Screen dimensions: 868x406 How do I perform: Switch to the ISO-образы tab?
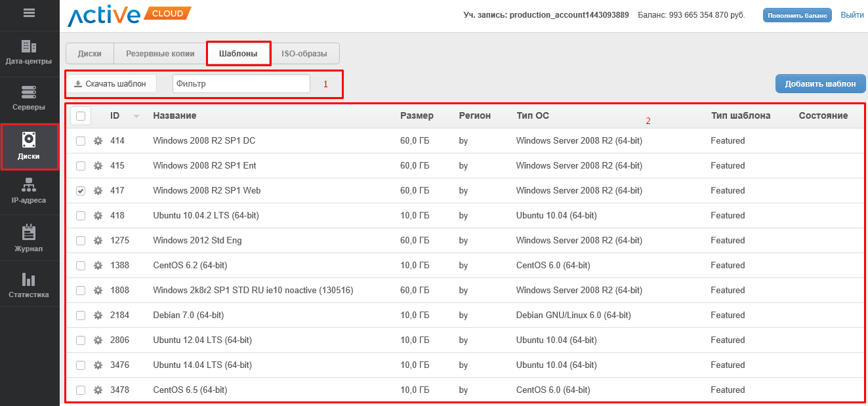click(x=304, y=54)
